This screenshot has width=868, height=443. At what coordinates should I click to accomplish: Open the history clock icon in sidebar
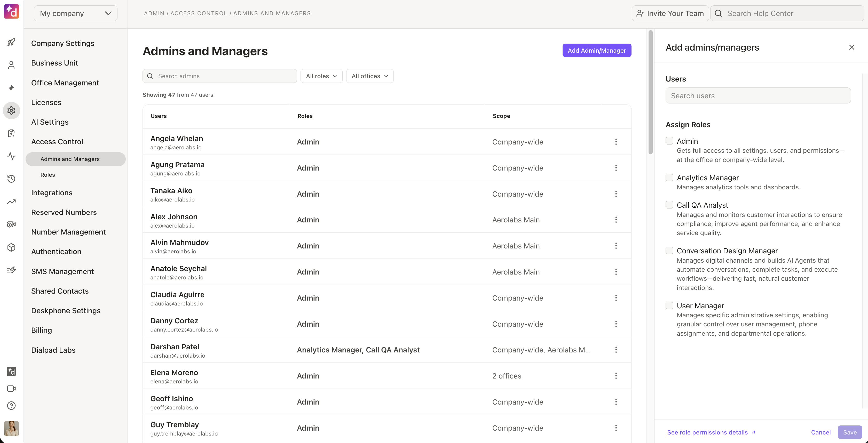[x=11, y=179]
